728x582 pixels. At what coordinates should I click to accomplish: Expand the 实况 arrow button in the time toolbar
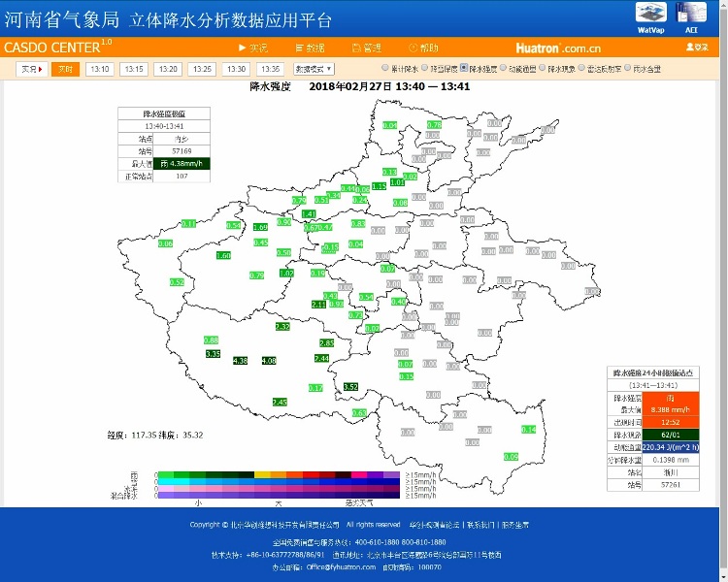pyautogui.click(x=31, y=69)
